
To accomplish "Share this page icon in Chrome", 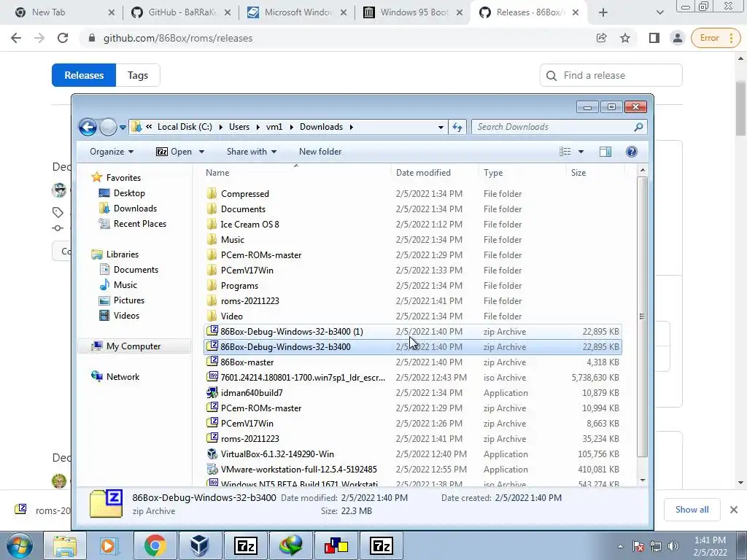I will click(x=601, y=38).
